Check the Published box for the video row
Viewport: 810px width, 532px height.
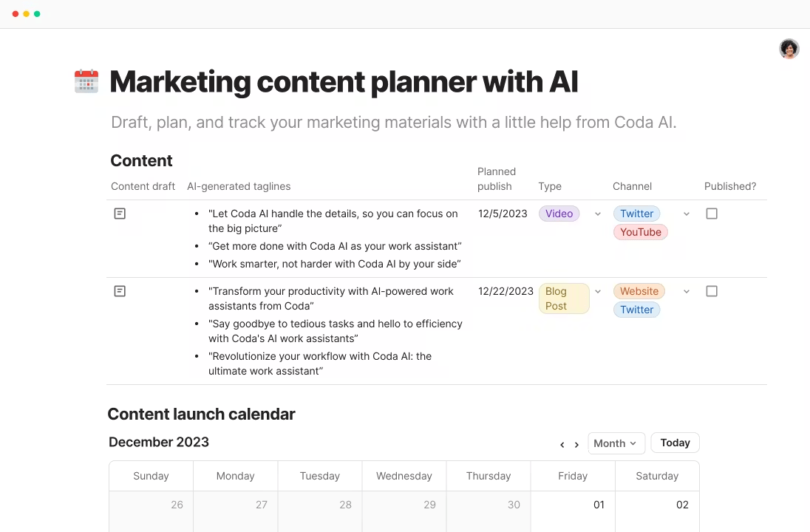(x=712, y=214)
